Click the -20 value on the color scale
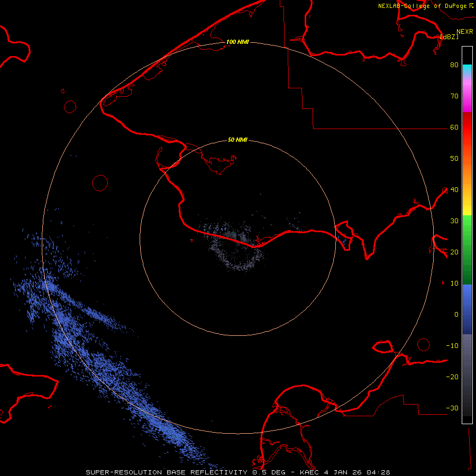Image resolution: width=476 pixels, height=476 pixels. (x=452, y=377)
